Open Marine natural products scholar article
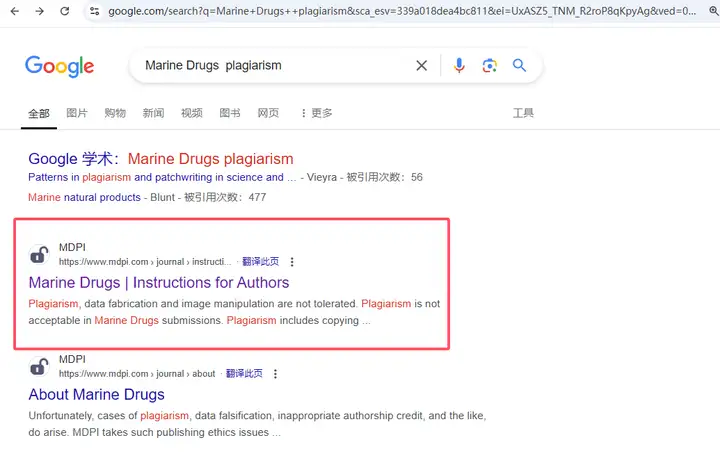 point(84,197)
